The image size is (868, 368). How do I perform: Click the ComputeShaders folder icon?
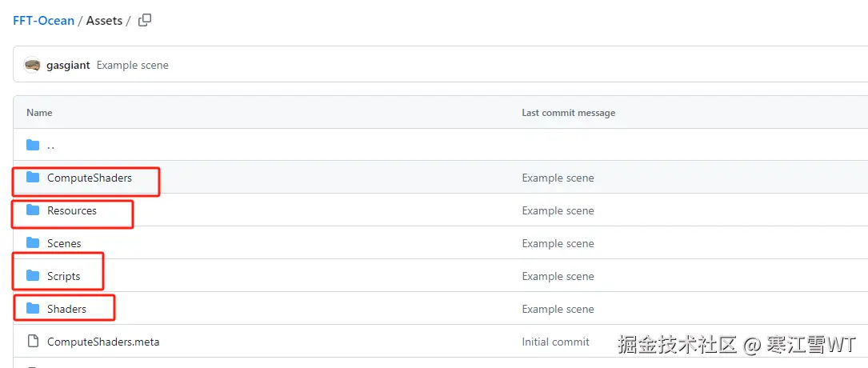pos(33,178)
